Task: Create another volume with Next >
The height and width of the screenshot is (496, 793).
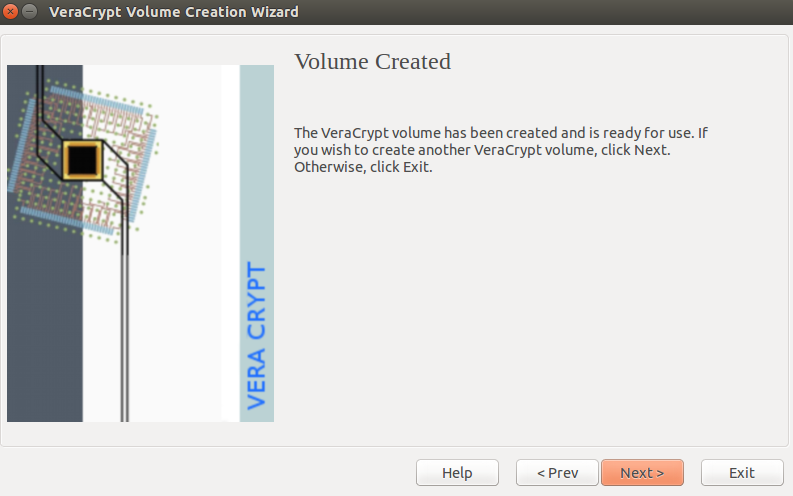Action: pyautogui.click(x=642, y=472)
